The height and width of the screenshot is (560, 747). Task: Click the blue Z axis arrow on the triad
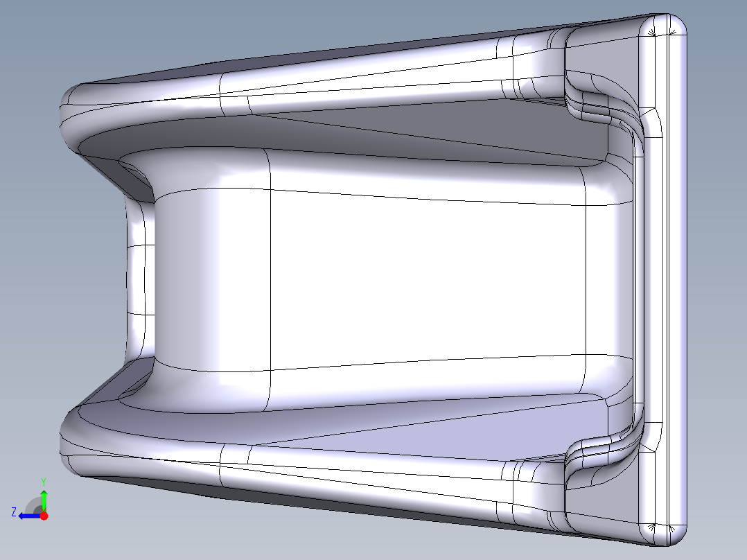tap(30, 516)
